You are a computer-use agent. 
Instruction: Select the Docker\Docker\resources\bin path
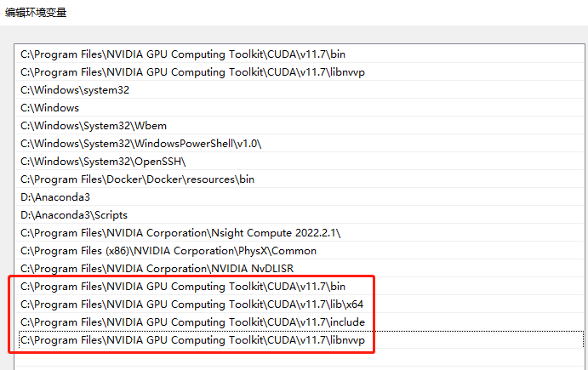(x=300, y=179)
